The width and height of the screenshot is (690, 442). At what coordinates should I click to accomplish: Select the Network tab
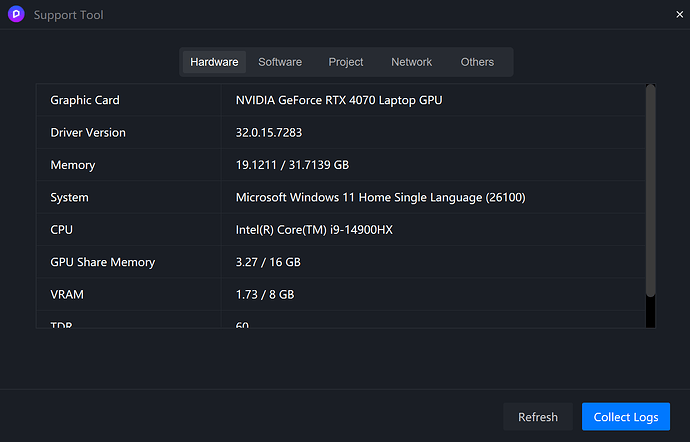(x=411, y=62)
